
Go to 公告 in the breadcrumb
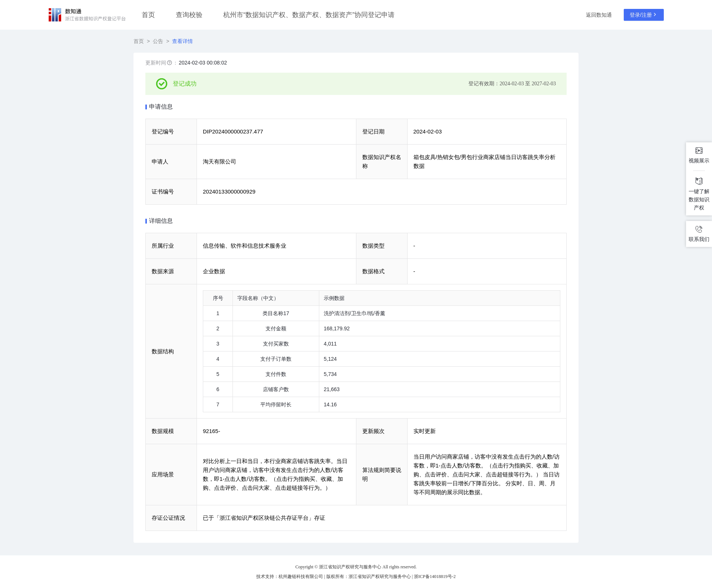click(158, 41)
